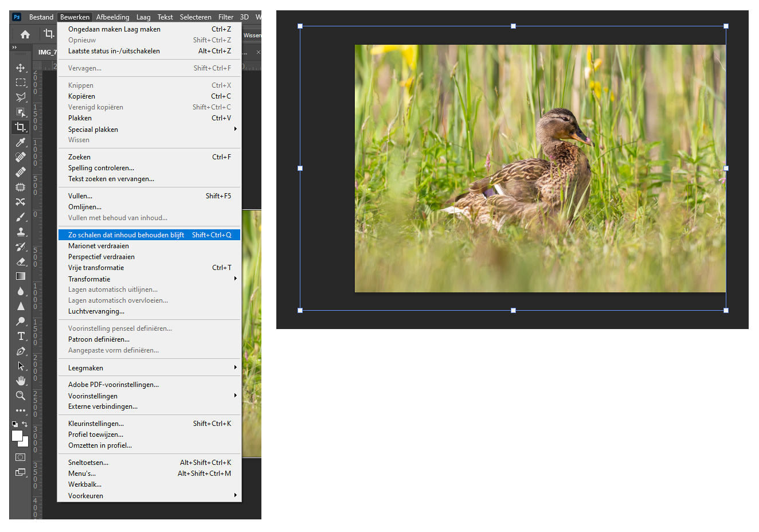
Task: Toggle Quick Mask mode
Action: tap(21, 457)
